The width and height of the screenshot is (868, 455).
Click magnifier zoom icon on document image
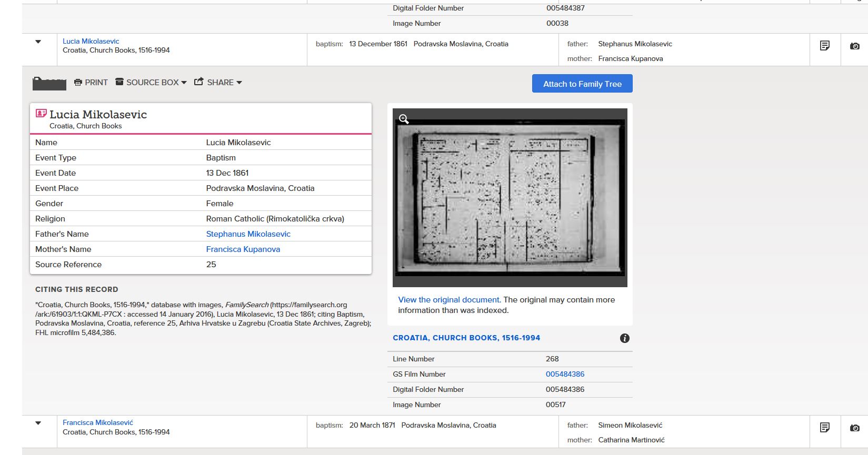[x=404, y=119]
